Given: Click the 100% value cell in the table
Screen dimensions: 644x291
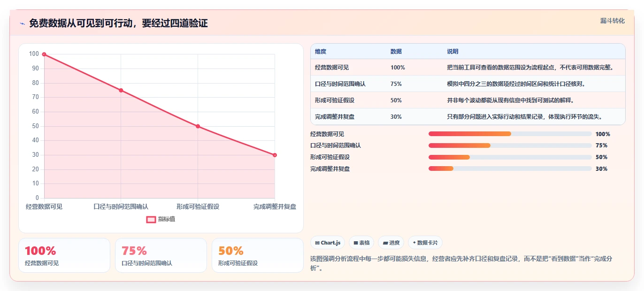Looking at the screenshot, I should tap(398, 68).
